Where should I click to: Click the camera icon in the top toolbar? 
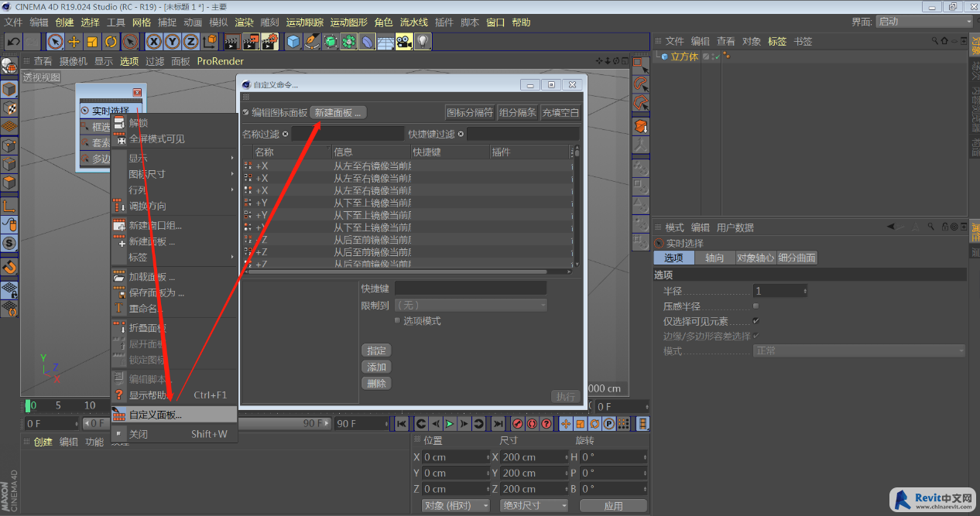coord(403,41)
